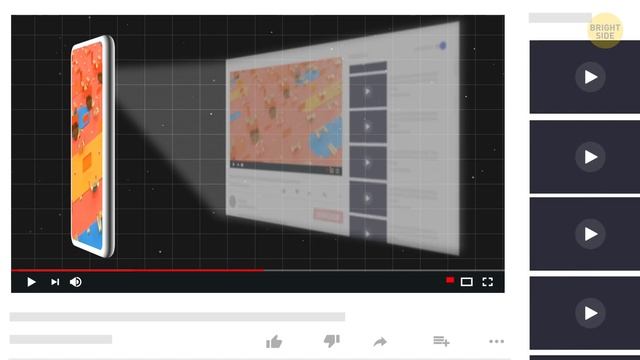Mute the video volume speaker icon

click(76, 282)
